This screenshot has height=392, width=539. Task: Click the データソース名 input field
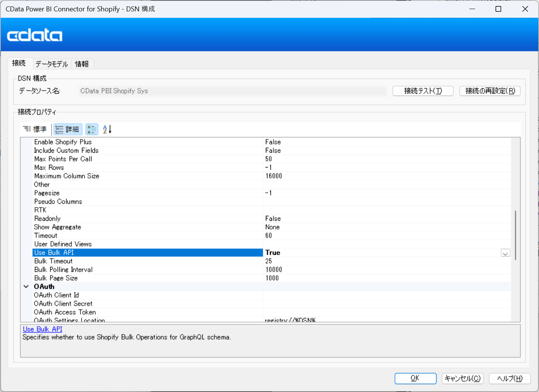tap(233, 91)
